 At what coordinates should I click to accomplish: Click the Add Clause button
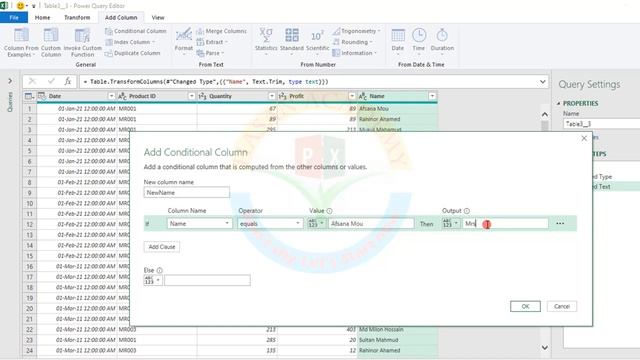pyautogui.click(x=162, y=247)
